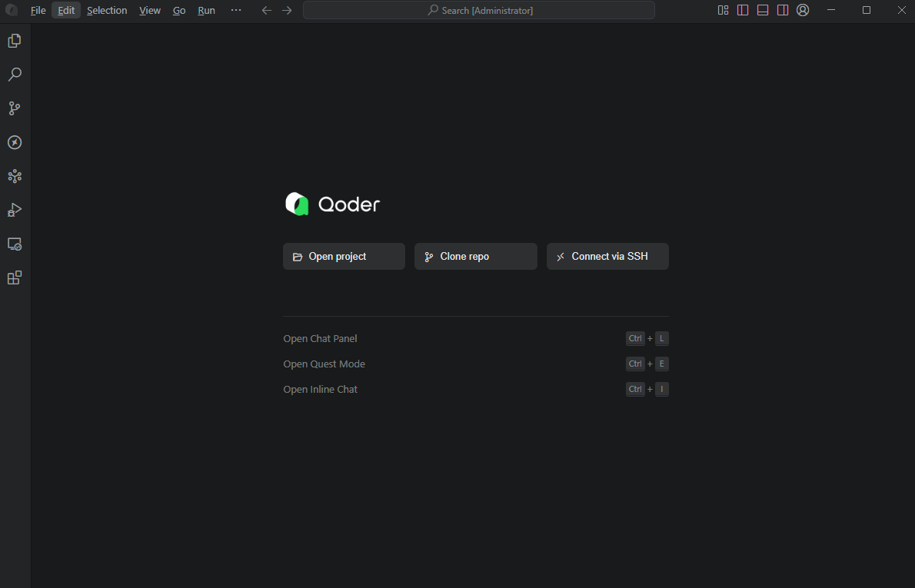Open the Search view in activity bar

(15, 75)
